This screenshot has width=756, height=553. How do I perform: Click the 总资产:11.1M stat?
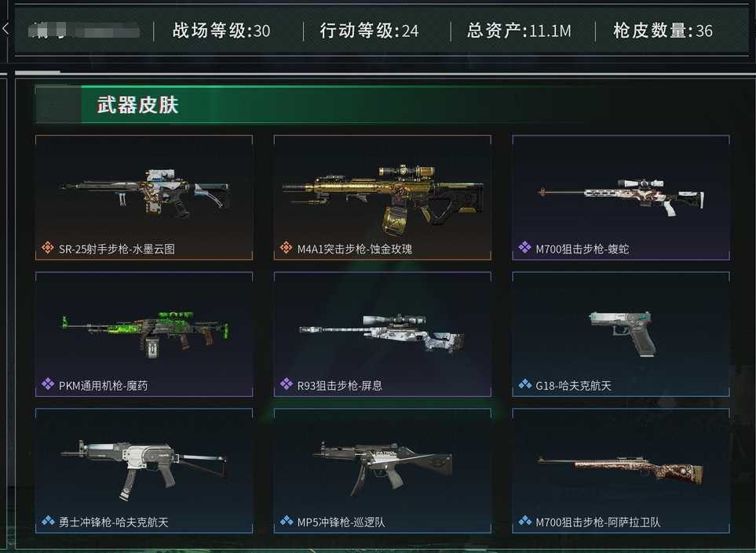[519, 31]
